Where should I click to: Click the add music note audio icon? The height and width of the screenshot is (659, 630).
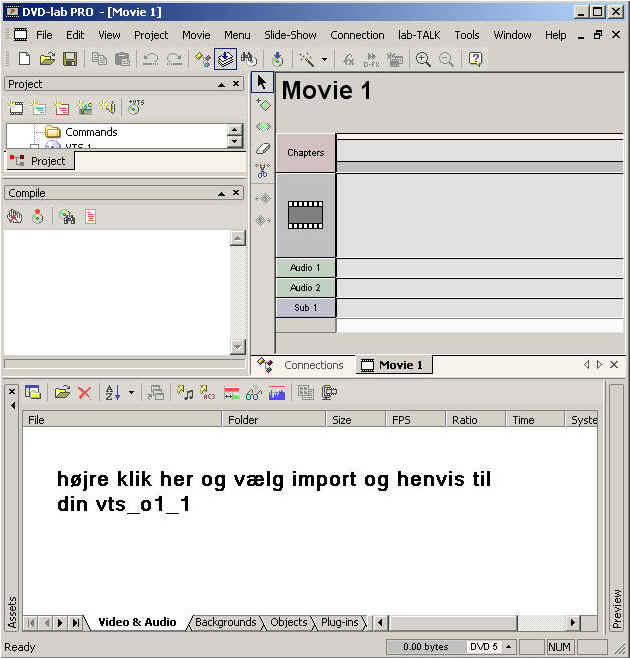185,393
